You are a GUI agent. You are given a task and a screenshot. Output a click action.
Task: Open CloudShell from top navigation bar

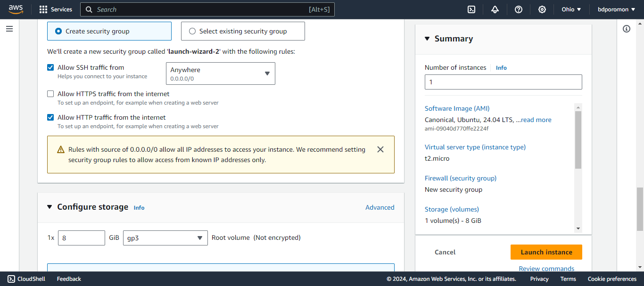pos(471,9)
